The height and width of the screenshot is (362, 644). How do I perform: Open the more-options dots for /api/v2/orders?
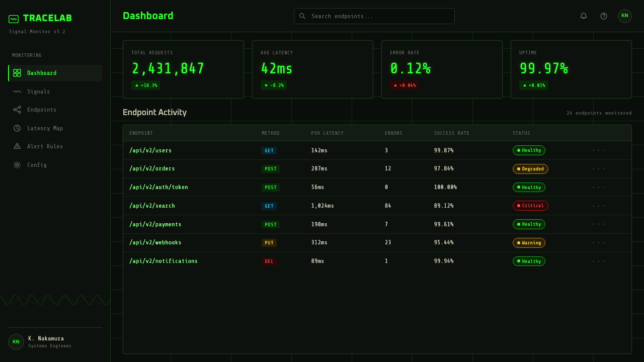tap(598, 169)
